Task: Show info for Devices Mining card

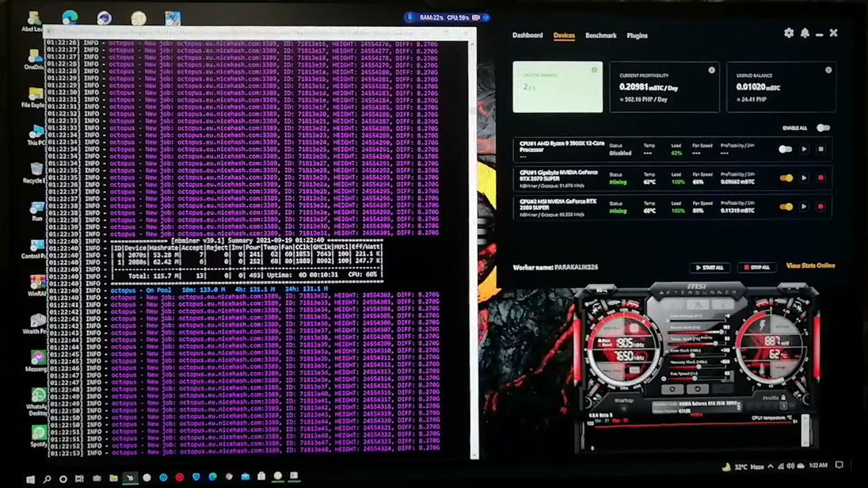Action: tap(594, 70)
